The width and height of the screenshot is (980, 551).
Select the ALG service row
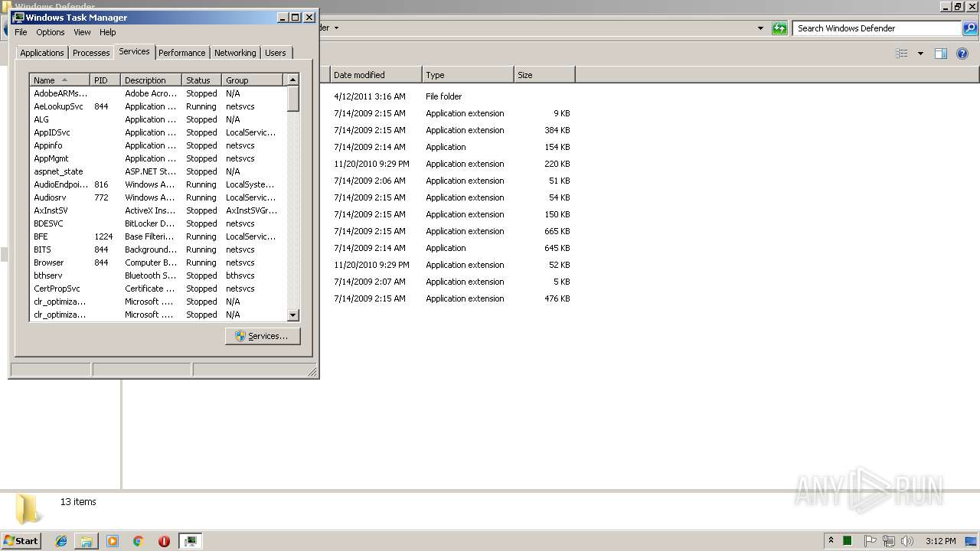[158, 119]
